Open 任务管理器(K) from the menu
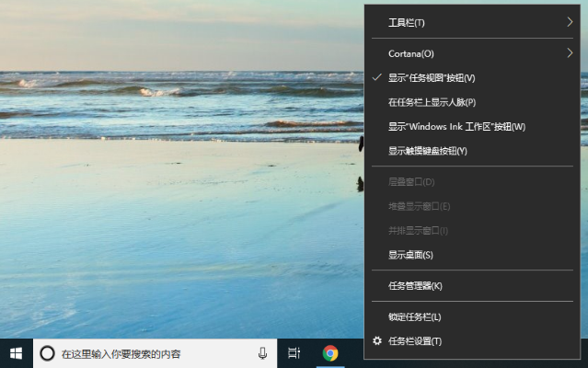 (x=415, y=286)
